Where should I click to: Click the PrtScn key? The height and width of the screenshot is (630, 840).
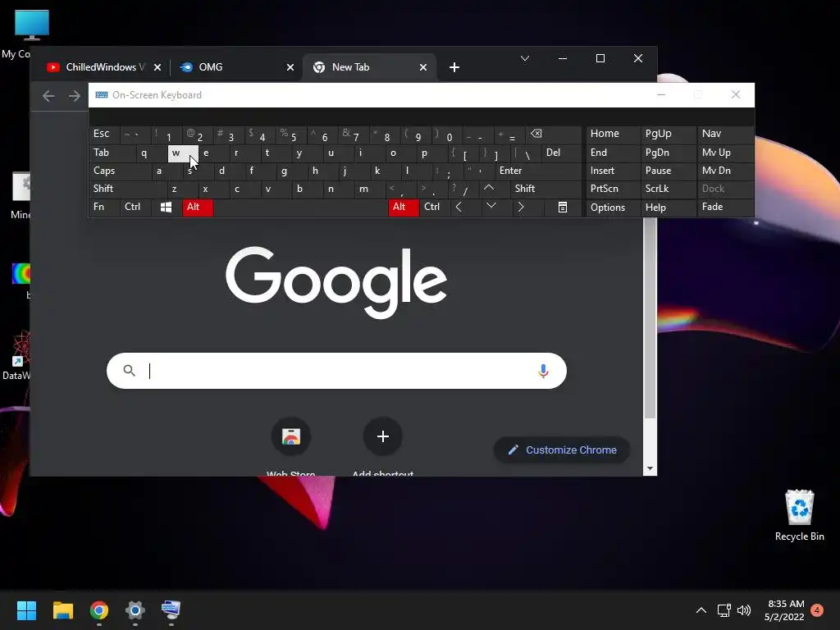coord(612,189)
